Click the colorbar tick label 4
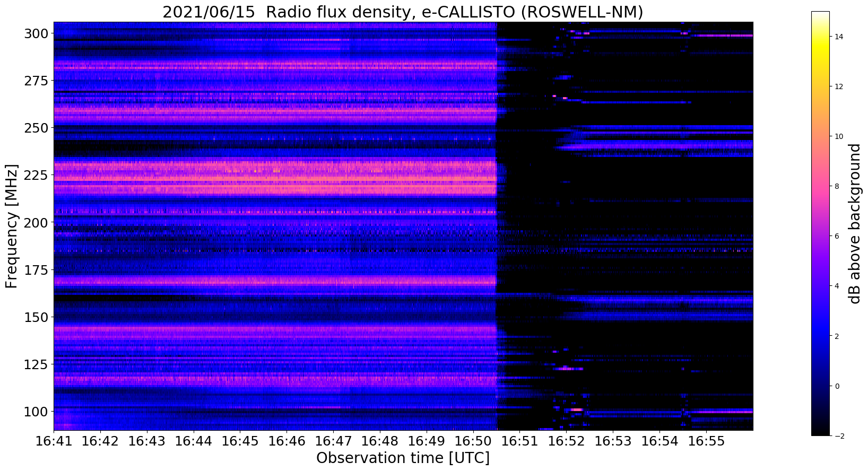 837,286
